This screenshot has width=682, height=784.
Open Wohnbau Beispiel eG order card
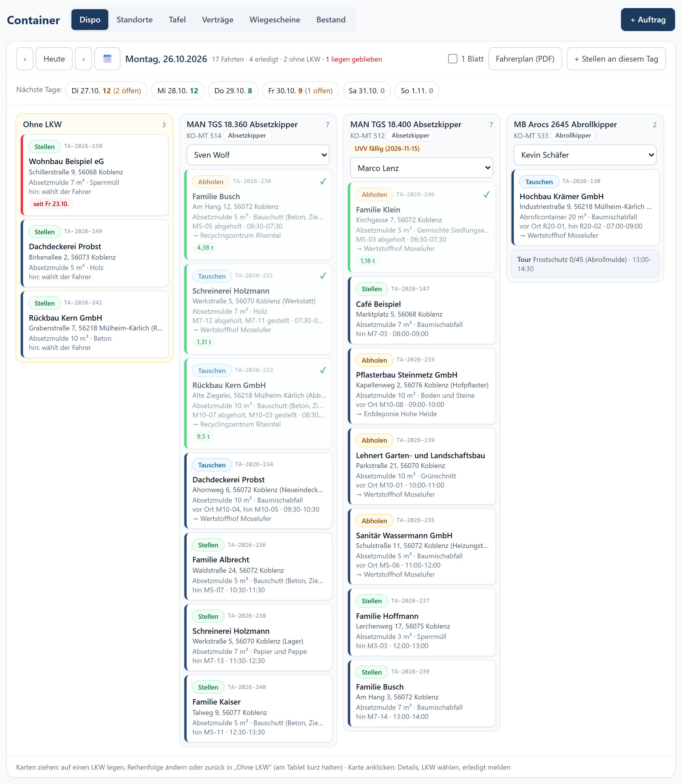[95, 175]
